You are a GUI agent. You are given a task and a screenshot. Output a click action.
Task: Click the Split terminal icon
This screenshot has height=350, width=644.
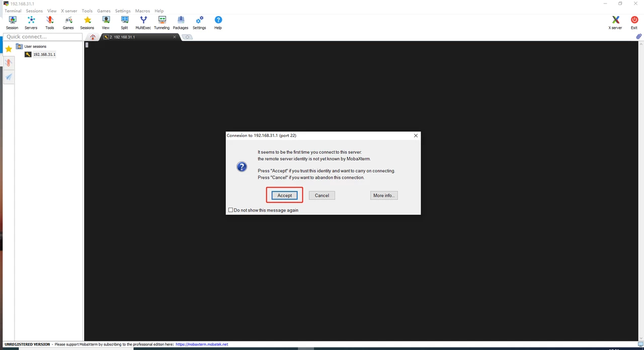tap(124, 22)
